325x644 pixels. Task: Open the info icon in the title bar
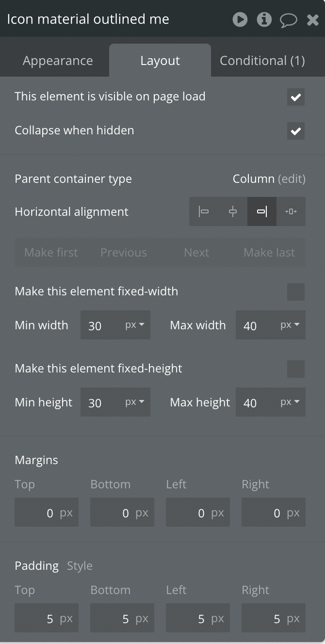point(264,19)
